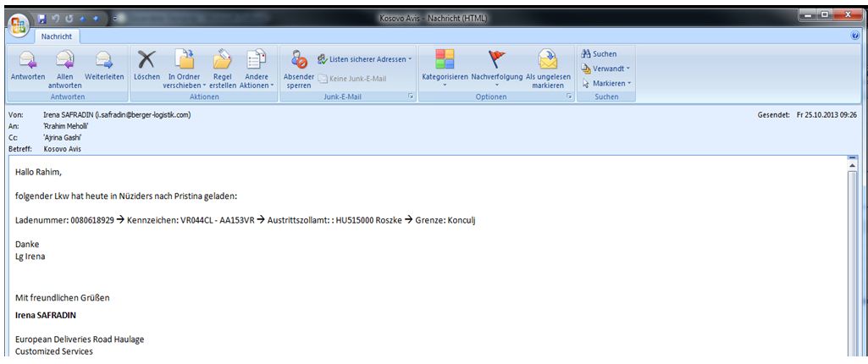Viewport: 868px width, 364px height.
Task: Click recipient 'Rrahim Meholli' in An field
Action: pos(66,126)
